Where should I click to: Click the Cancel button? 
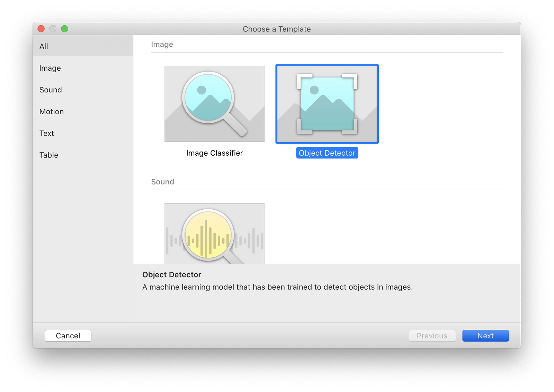[x=68, y=335]
